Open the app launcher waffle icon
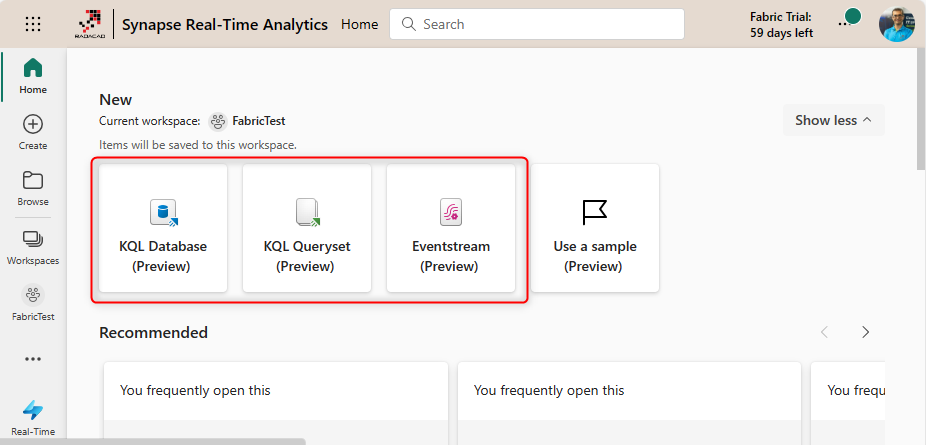The height and width of the screenshot is (445, 926). pos(33,24)
